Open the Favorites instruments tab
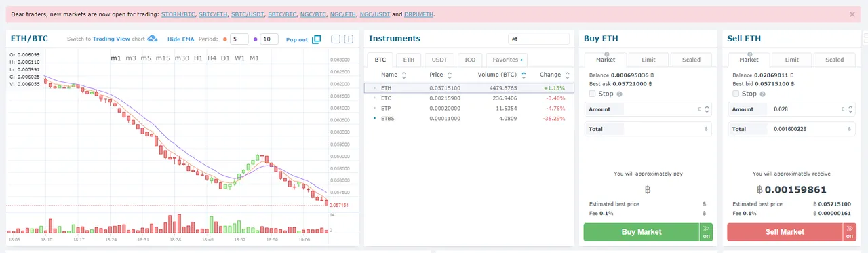 [507, 60]
